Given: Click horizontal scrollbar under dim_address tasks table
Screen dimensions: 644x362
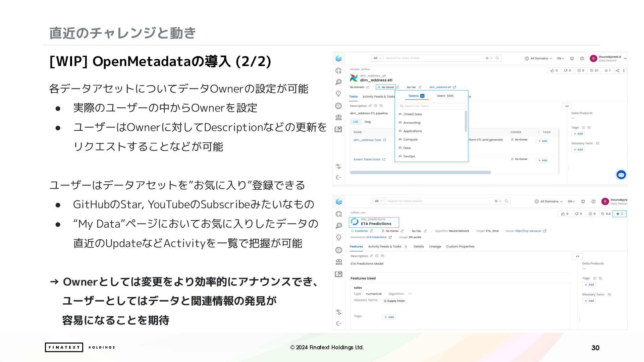Looking at the screenshot, I should point(420,173).
